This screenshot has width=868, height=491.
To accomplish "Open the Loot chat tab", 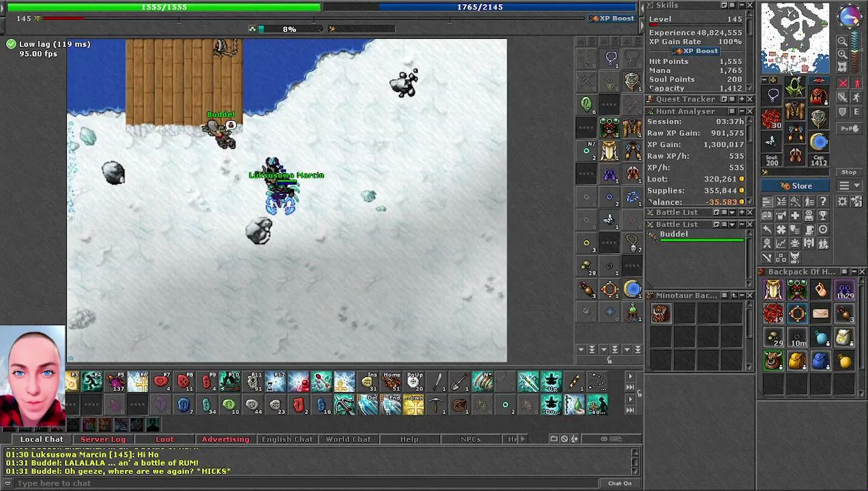I will (164, 439).
